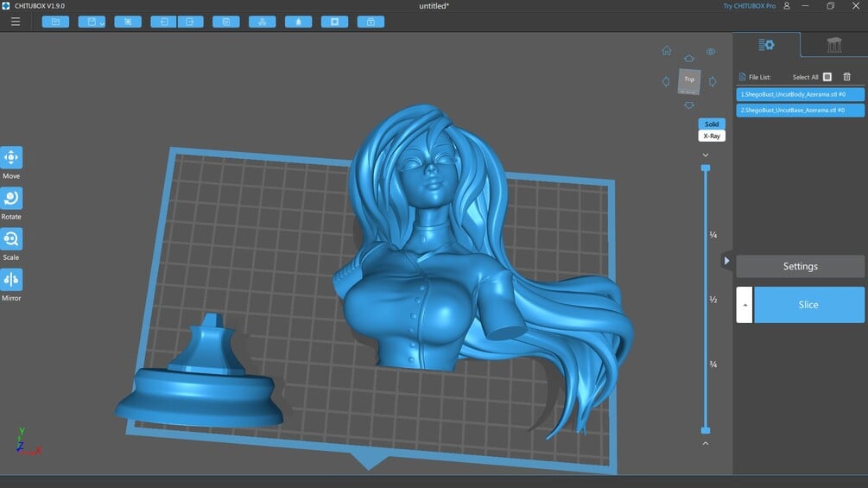Rotate view up with top arrow

pyautogui.click(x=689, y=58)
